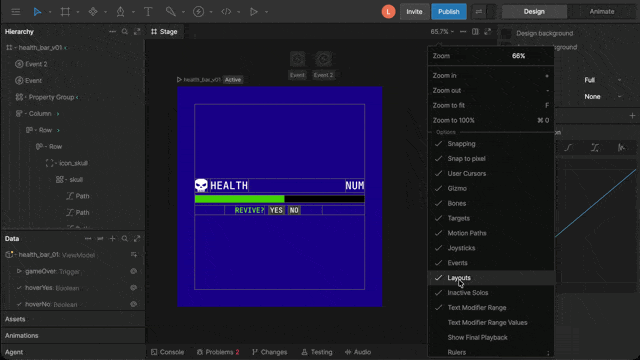Select the arrow Select tool
Screen dimensions: 640x360
[x=37, y=11]
